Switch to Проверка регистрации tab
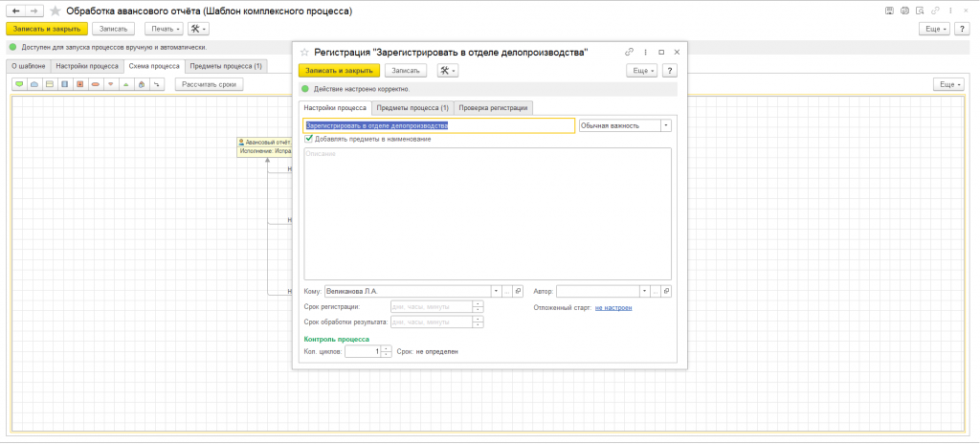Viewport: 980px width, 444px height. [493, 107]
